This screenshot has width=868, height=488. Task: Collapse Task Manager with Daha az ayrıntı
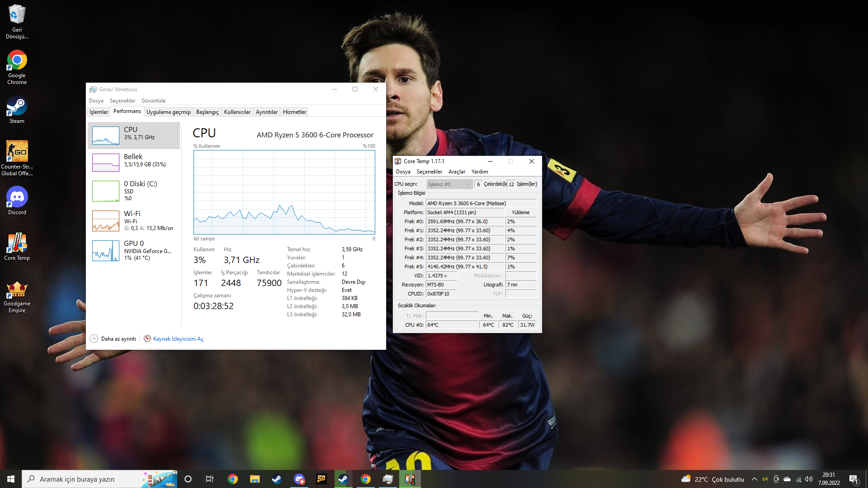pos(113,339)
